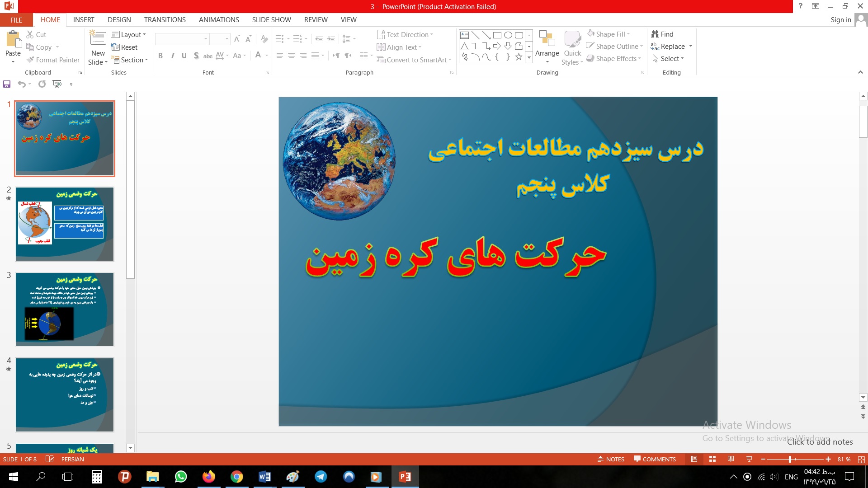Screen dimensions: 868x488
Task: Toggle underline on selected text
Action: pos(184,56)
